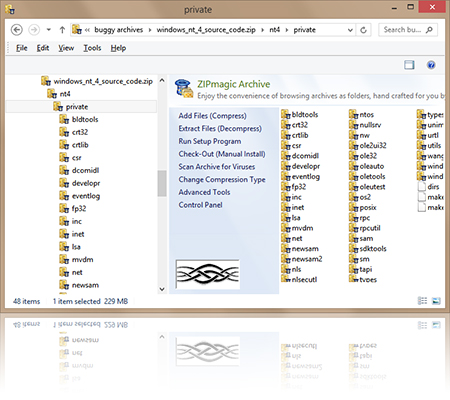The width and height of the screenshot is (450, 400).
Task: Select the posix folder icon
Action: [x=354, y=208]
